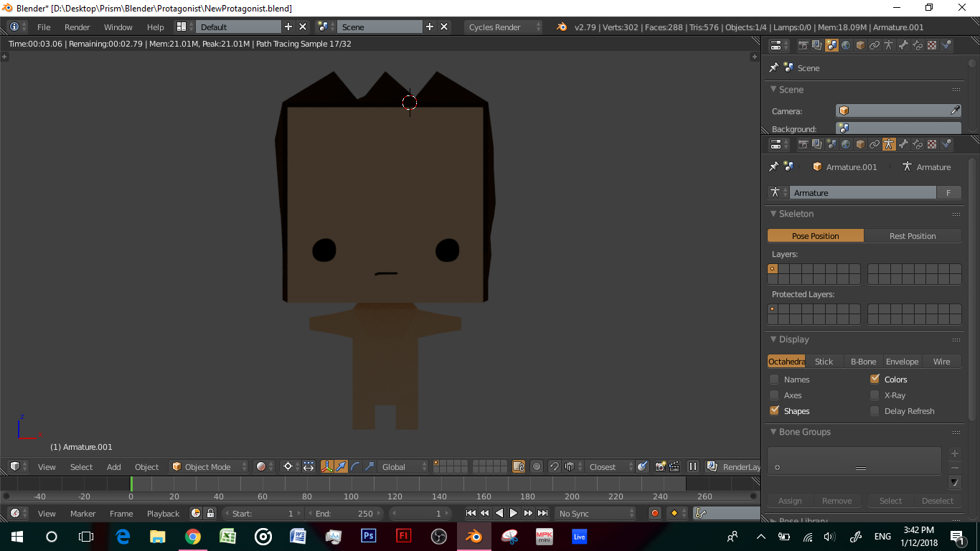Screen dimensions: 980x551
Task: Enable the X-Ray display checkbox
Action: pyautogui.click(x=875, y=395)
